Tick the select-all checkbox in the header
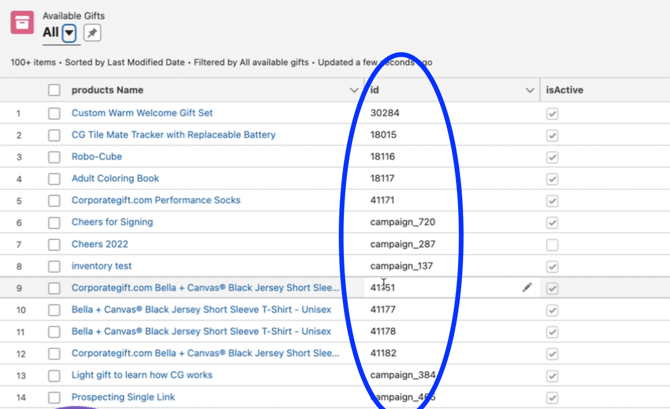 [x=54, y=90]
